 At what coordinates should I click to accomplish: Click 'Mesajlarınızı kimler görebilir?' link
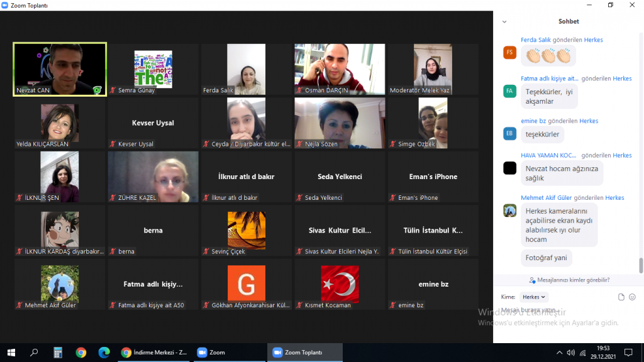pyautogui.click(x=569, y=280)
